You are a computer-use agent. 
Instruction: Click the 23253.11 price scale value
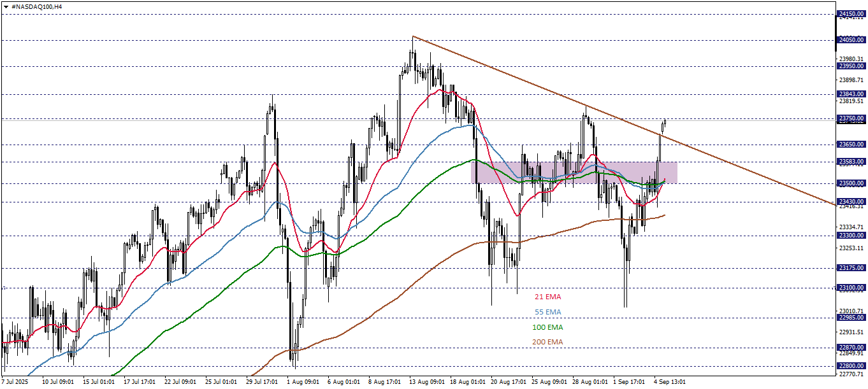click(853, 248)
